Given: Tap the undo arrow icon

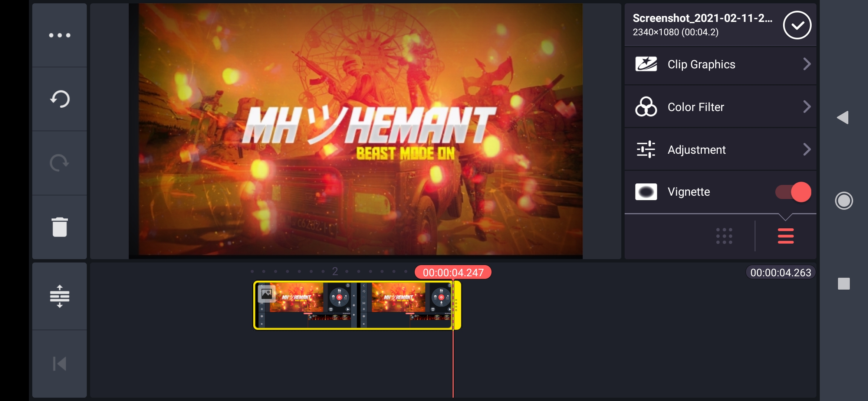Looking at the screenshot, I should coord(59,99).
